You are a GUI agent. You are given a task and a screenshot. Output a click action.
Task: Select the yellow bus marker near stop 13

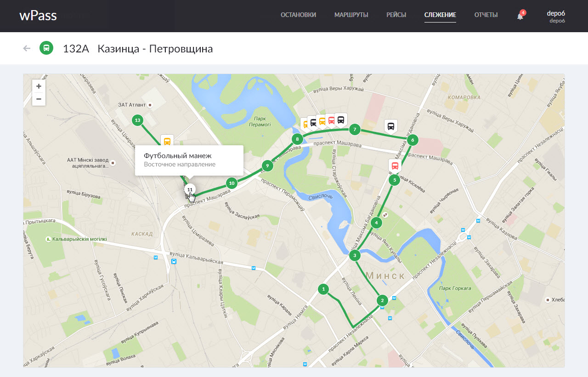167,141
